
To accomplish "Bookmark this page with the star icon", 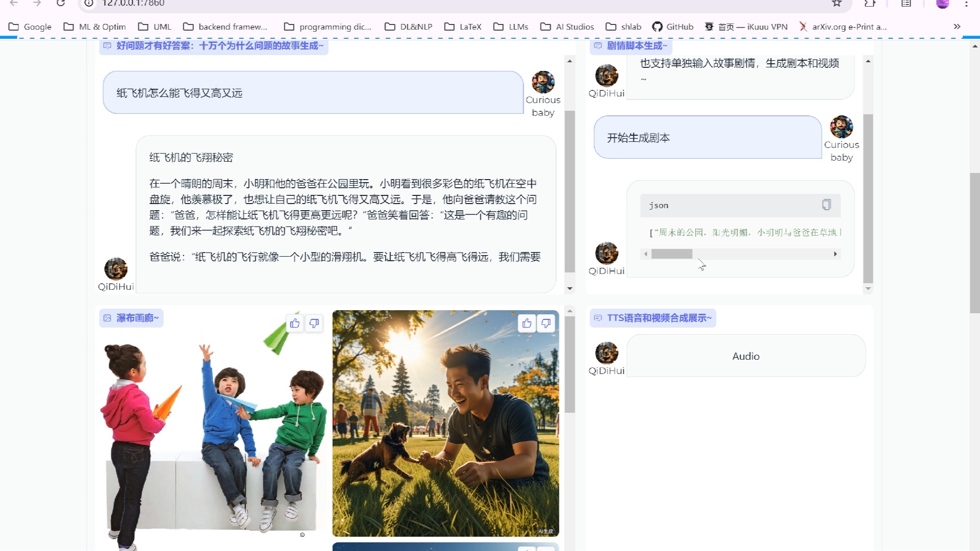I will (x=837, y=3).
